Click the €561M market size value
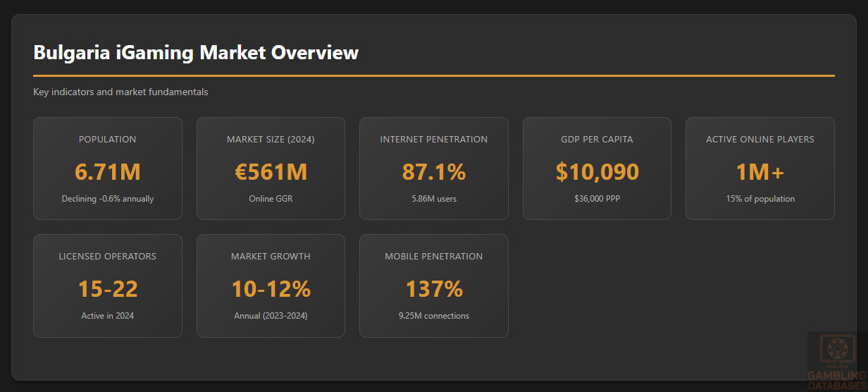The image size is (868, 392). (x=271, y=172)
